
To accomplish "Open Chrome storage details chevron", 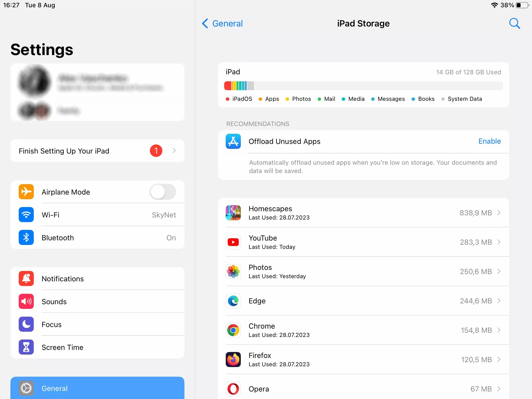I will 499,330.
